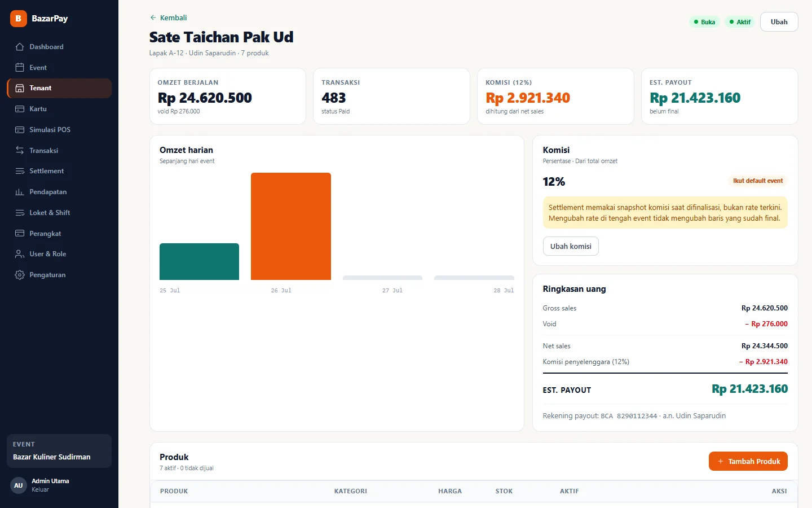Viewport: 812px width, 508px height.
Task: Click the Pengaturan gear icon
Action: coord(20,275)
